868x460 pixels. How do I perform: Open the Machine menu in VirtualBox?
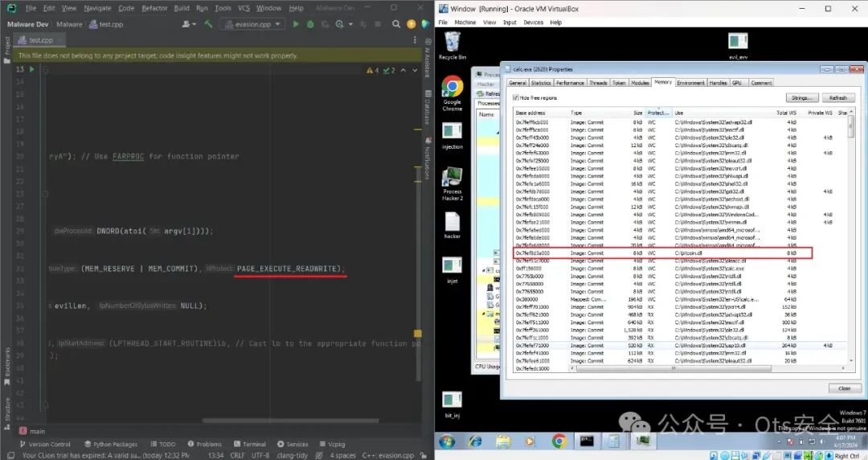(465, 23)
